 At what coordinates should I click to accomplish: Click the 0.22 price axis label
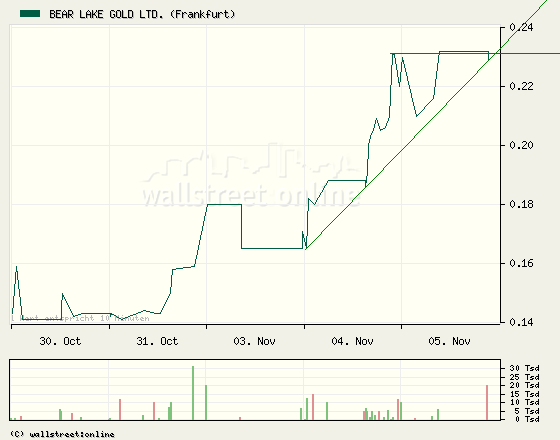click(521, 86)
